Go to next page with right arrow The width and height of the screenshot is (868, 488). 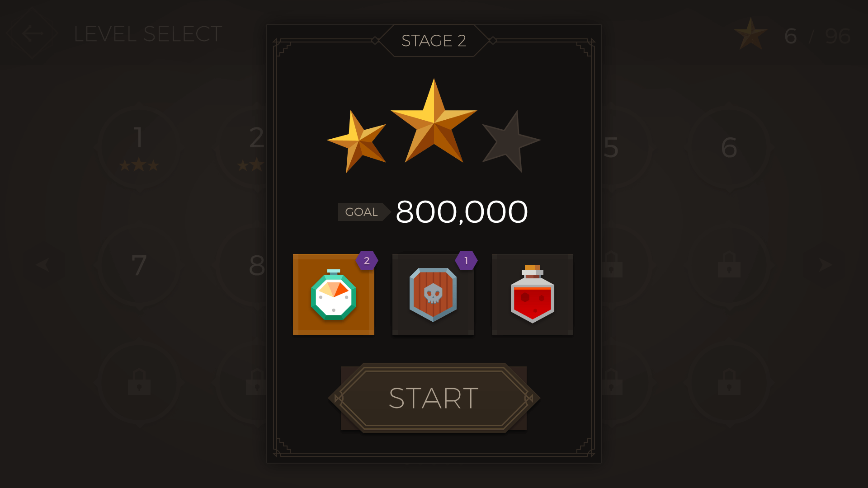825,264
